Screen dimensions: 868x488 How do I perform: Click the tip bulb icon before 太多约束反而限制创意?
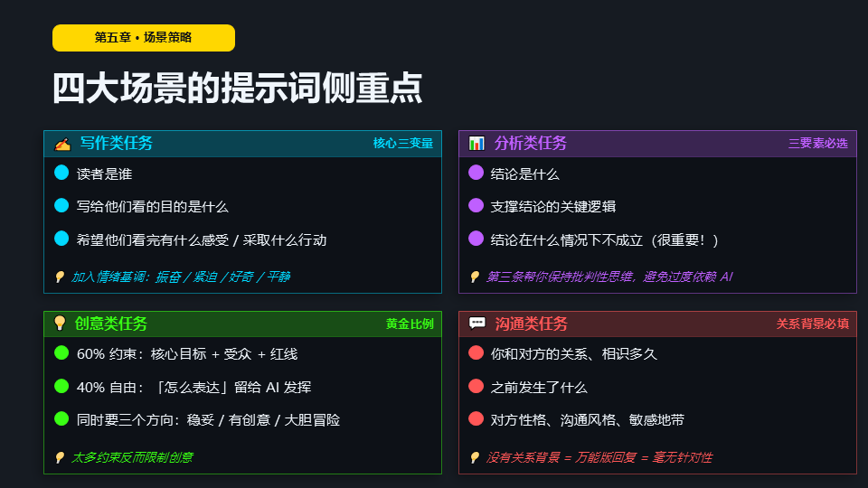click(x=60, y=458)
